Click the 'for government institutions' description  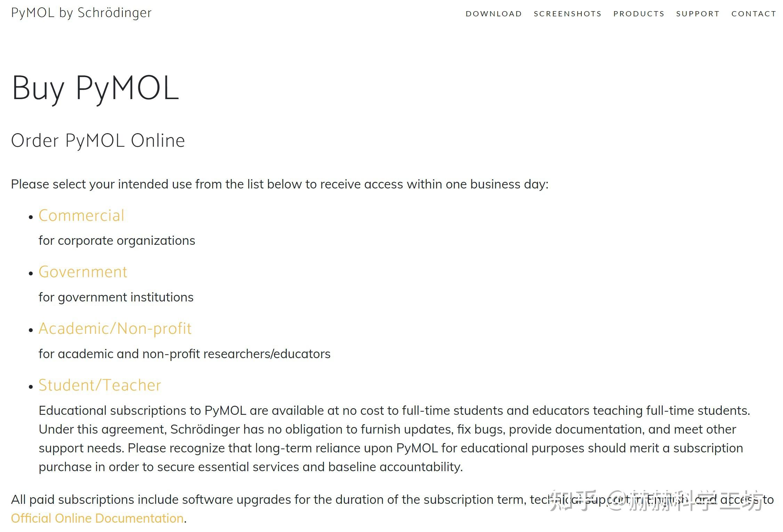point(116,297)
